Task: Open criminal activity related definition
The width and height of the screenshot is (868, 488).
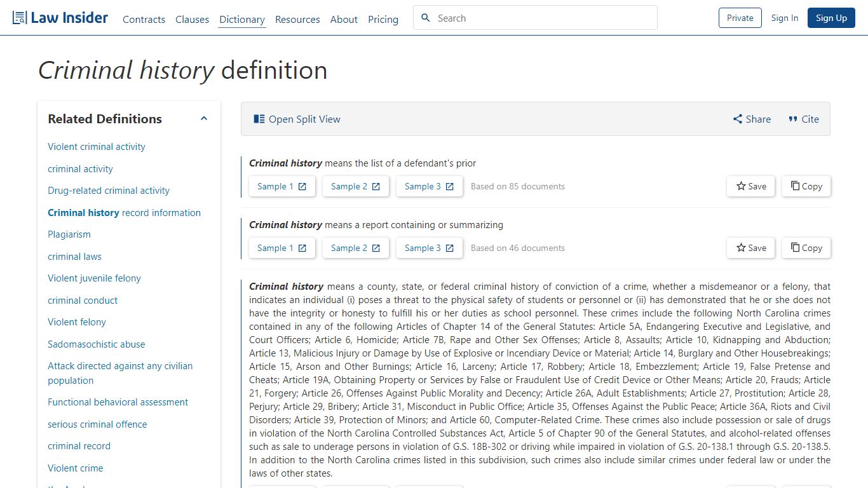Action: coord(80,169)
